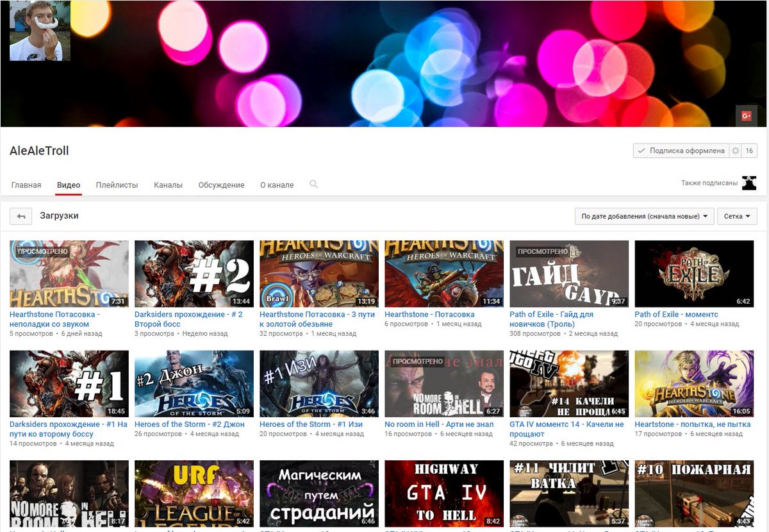This screenshot has width=769, height=532.
Task: Open the Плейлисты tab
Action: (x=117, y=185)
